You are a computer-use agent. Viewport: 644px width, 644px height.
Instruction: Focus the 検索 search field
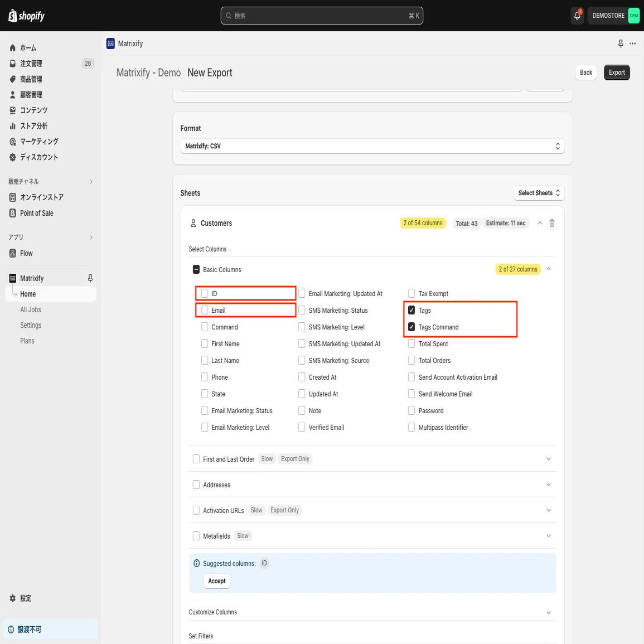point(322,16)
